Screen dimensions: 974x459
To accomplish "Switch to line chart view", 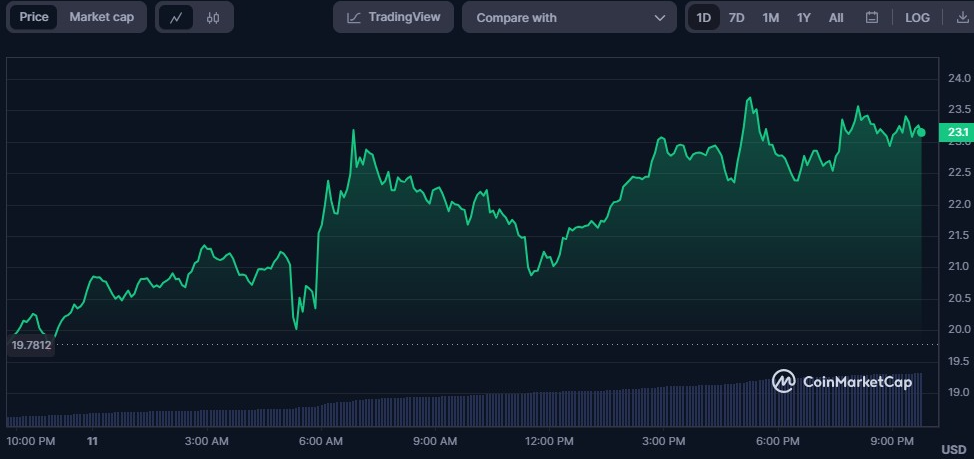I will [177, 17].
